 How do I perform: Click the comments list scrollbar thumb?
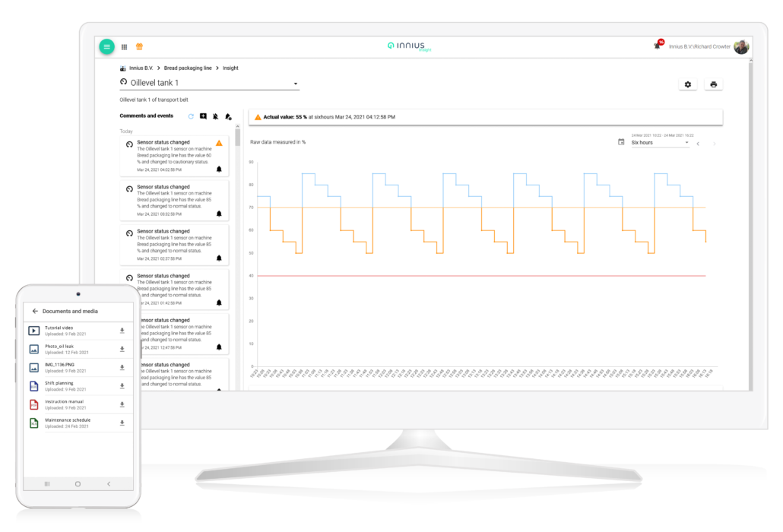pyautogui.click(x=238, y=137)
